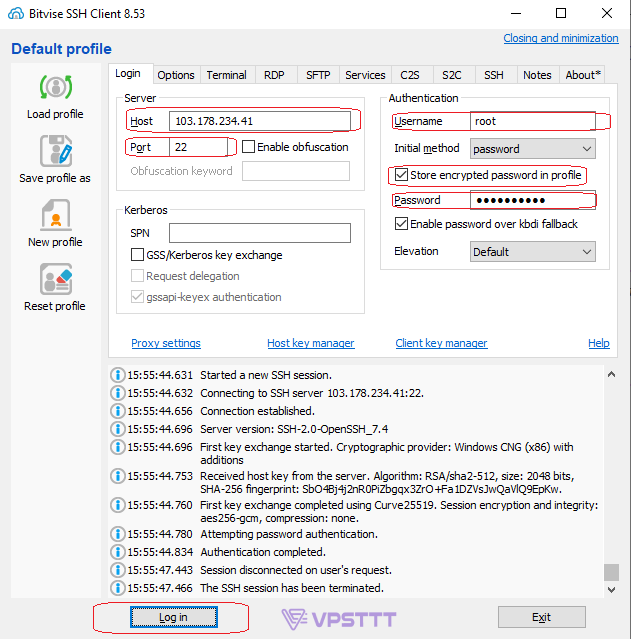
Task: Select the Login tab
Action: click(128, 73)
